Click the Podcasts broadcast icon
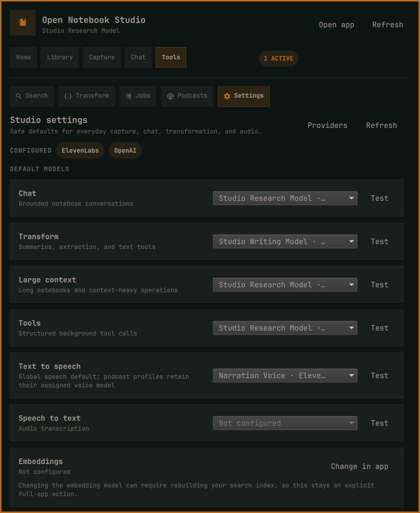 point(170,96)
